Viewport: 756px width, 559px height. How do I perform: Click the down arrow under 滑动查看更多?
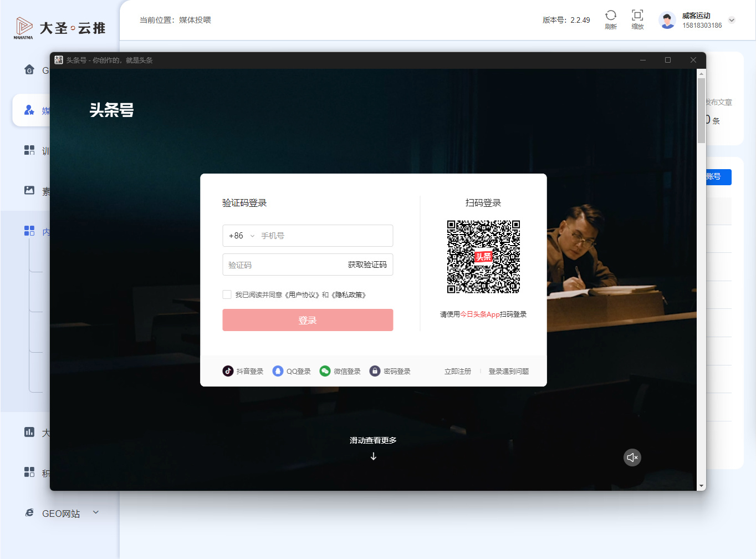point(374,456)
